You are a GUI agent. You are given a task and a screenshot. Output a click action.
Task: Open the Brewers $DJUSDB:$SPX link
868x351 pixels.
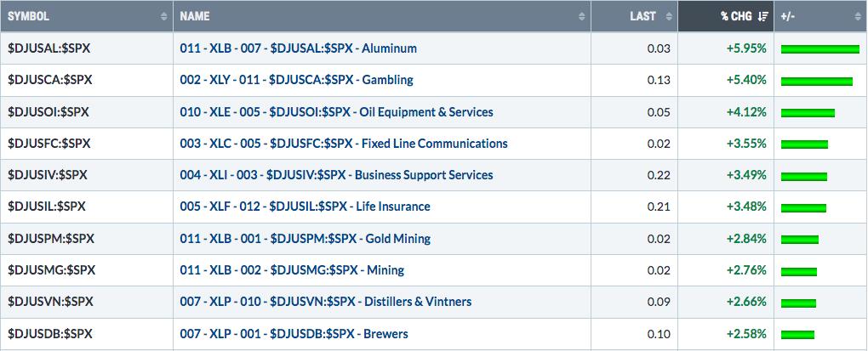294,333
